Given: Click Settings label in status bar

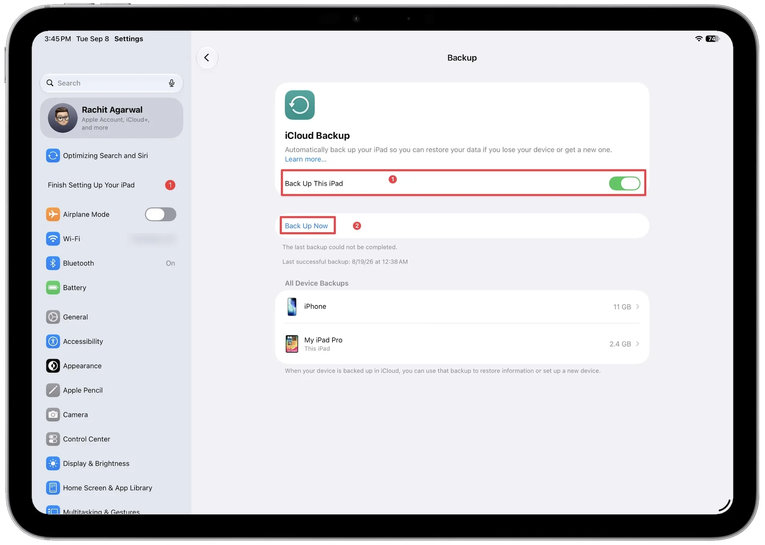Looking at the screenshot, I should [x=129, y=39].
